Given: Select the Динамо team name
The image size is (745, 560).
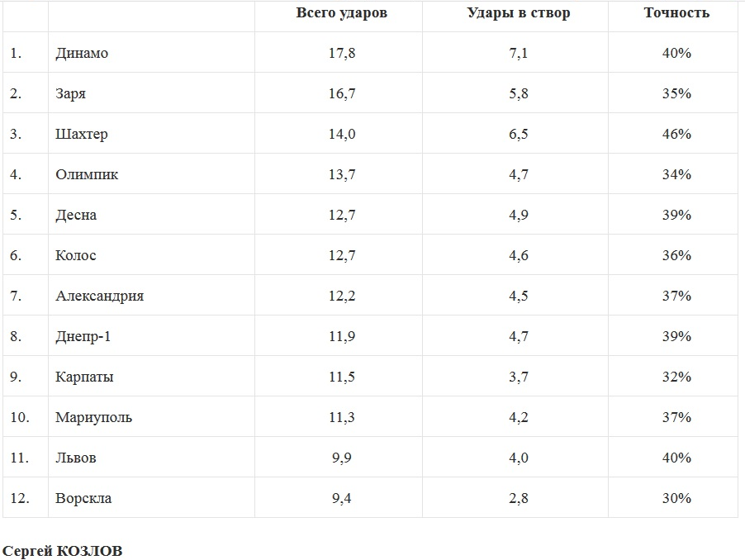Looking at the screenshot, I should pyautogui.click(x=82, y=54).
